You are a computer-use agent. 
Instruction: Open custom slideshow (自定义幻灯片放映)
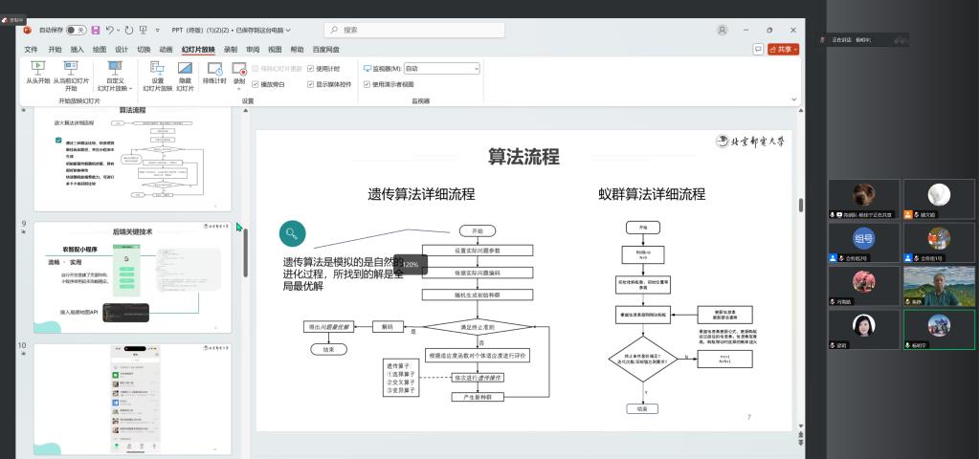coord(115,76)
